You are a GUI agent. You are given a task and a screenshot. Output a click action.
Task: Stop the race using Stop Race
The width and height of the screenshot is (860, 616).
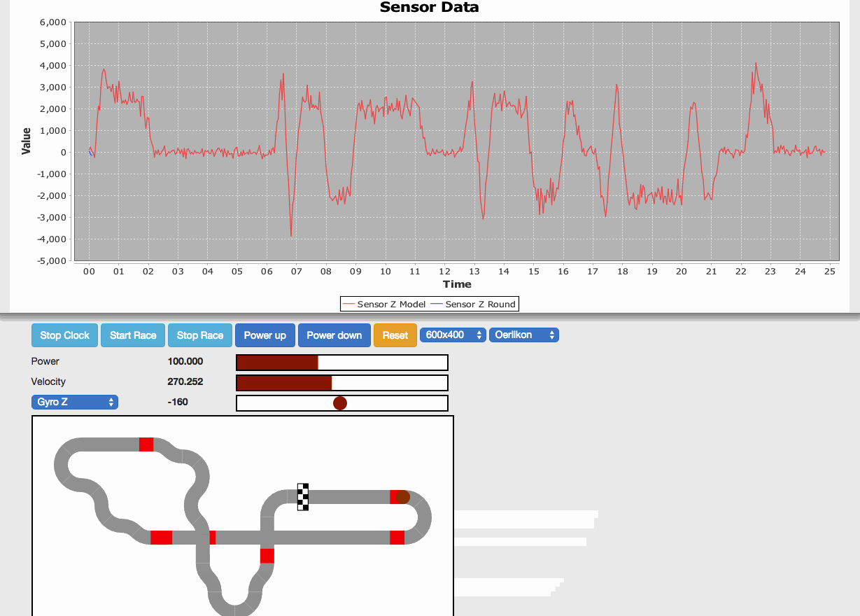200,335
